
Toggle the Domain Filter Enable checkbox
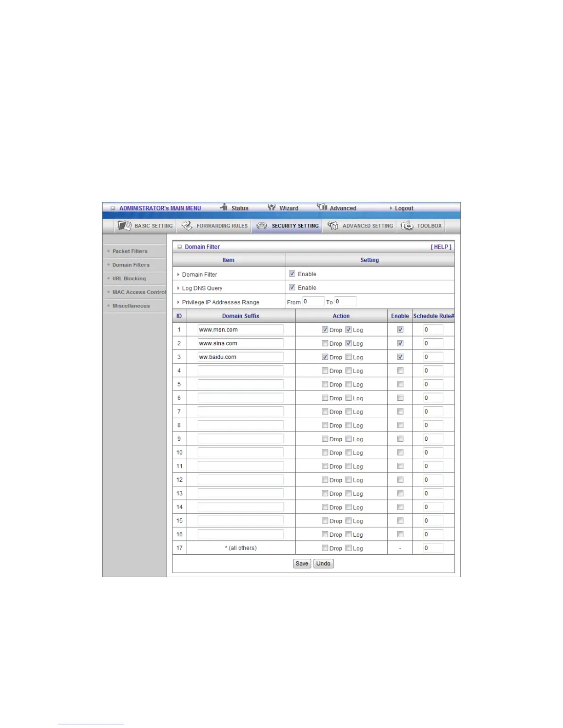(x=292, y=273)
